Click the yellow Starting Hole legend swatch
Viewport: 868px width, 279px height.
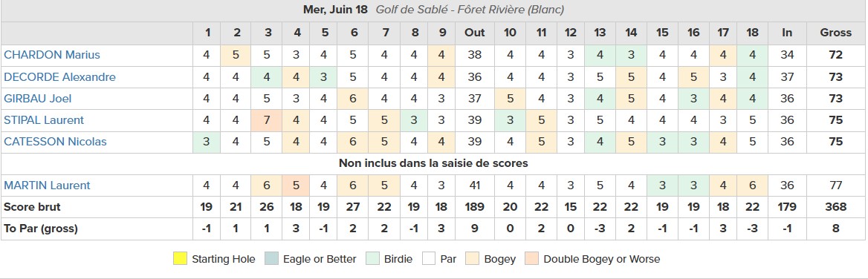[180, 258]
